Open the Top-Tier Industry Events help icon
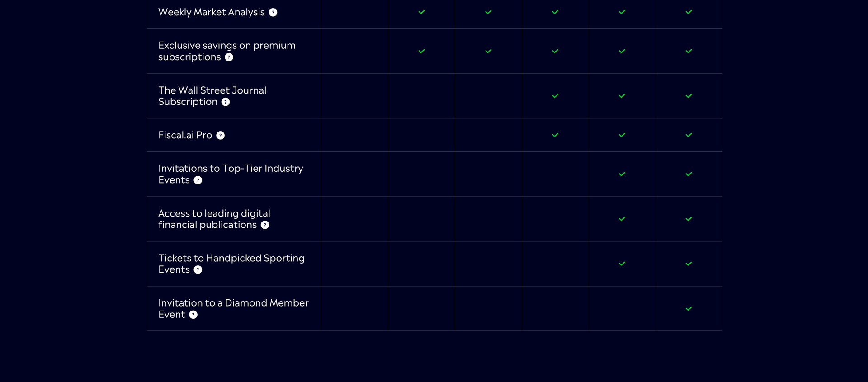 tap(198, 180)
